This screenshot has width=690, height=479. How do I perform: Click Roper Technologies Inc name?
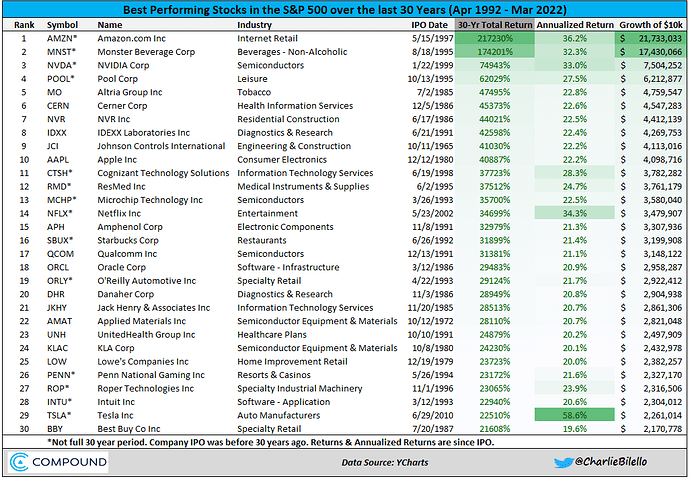[x=146, y=389]
